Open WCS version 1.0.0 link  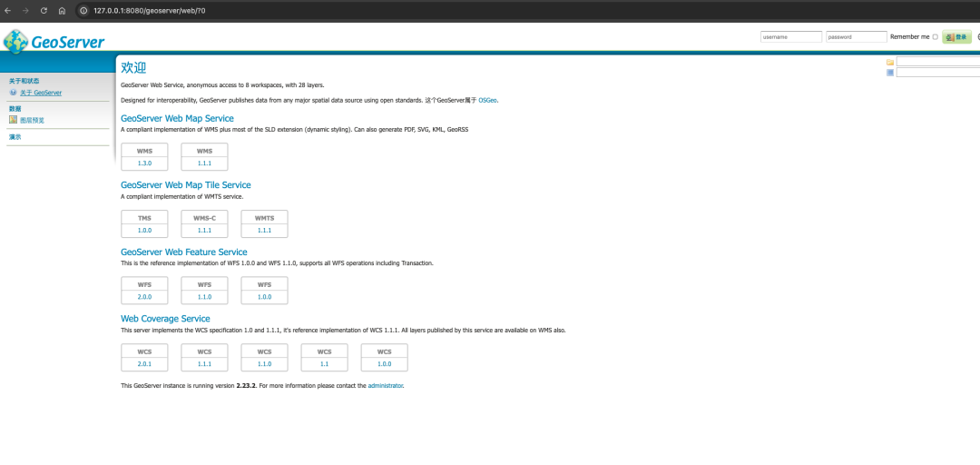(x=385, y=363)
